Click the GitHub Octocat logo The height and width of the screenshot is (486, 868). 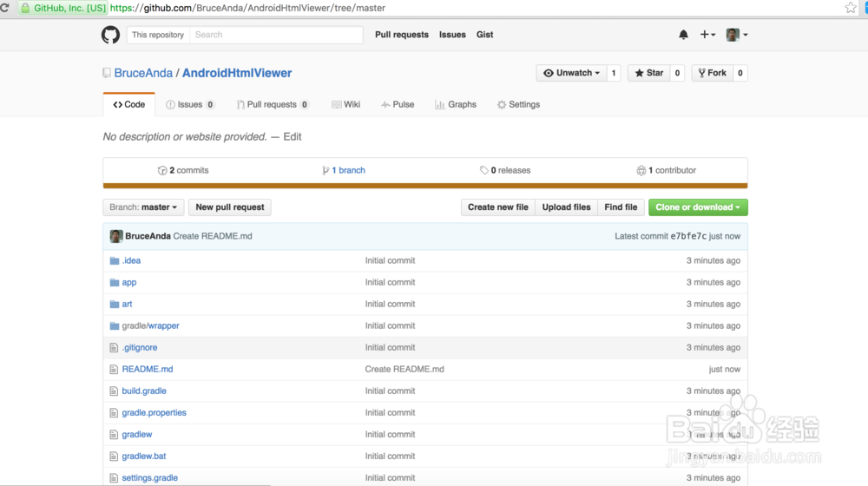pos(110,35)
